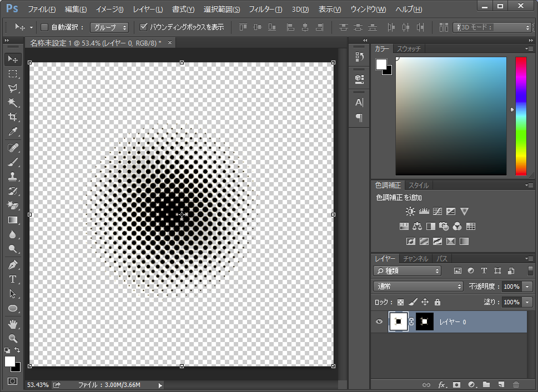
Task: Open the 通常 blend mode dropdown
Action: tap(419, 287)
